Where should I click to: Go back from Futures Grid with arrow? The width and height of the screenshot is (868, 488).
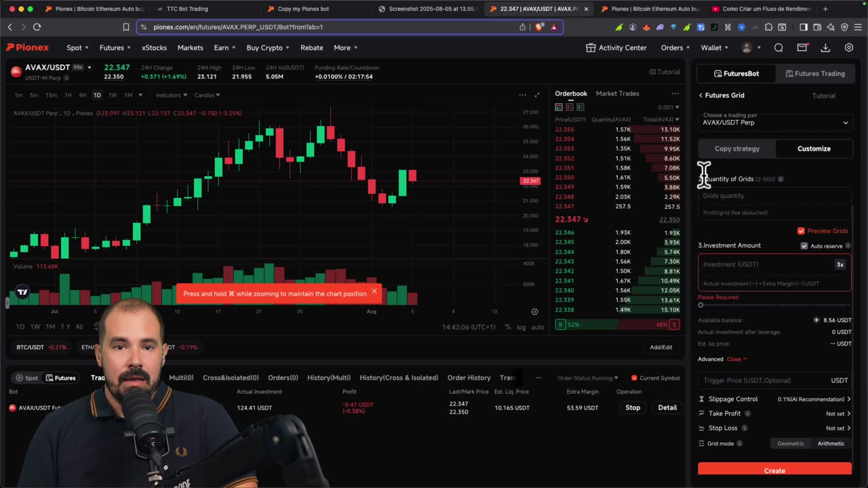click(x=701, y=96)
